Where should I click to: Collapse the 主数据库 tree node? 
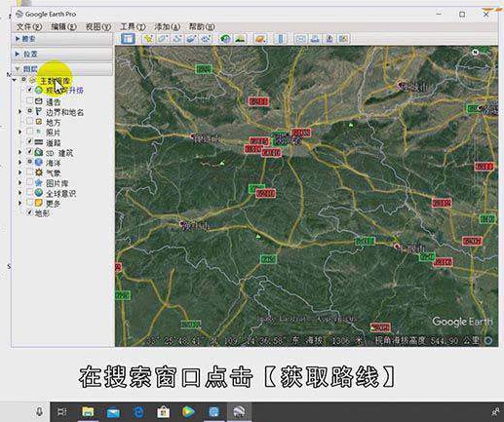point(15,80)
